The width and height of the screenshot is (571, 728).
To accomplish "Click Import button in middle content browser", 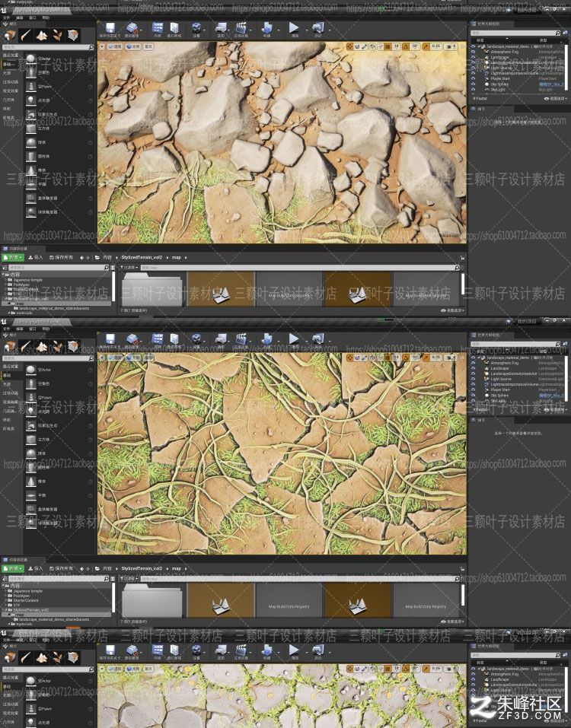I will (x=35, y=568).
